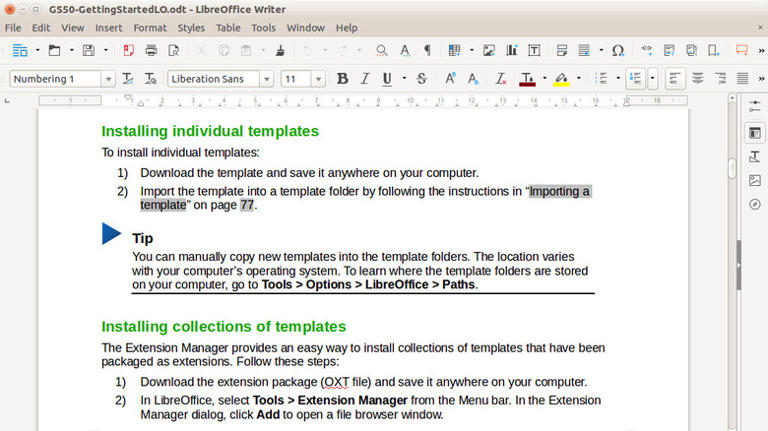Insert a special character with Omega icon
The image size is (768, 431).
(x=617, y=50)
